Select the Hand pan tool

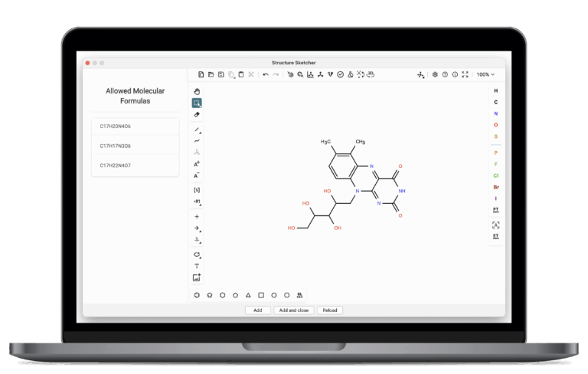(x=197, y=91)
